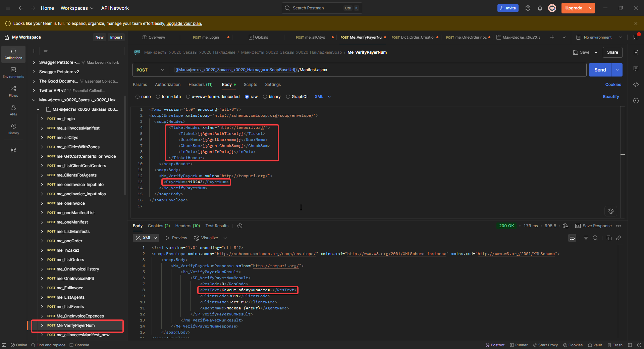Click the request URL input field
The height and width of the screenshot is (349, 644).
click(x=378, y=70)
